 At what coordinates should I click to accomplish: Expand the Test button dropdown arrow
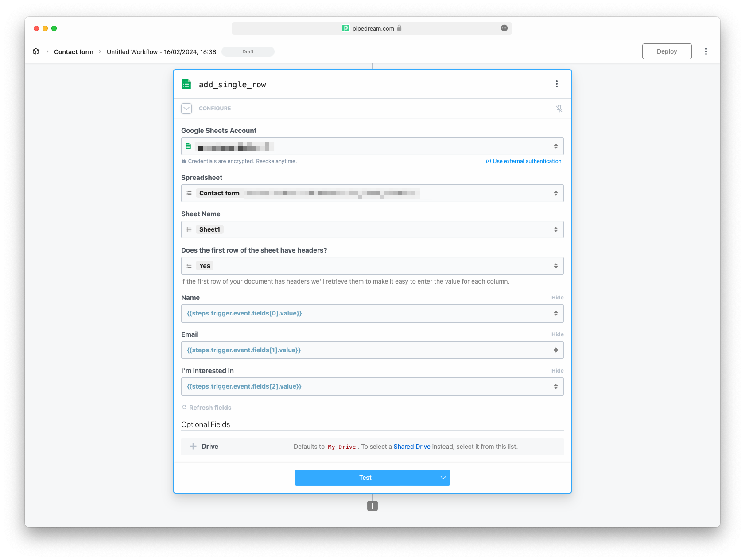click(443, 478)
